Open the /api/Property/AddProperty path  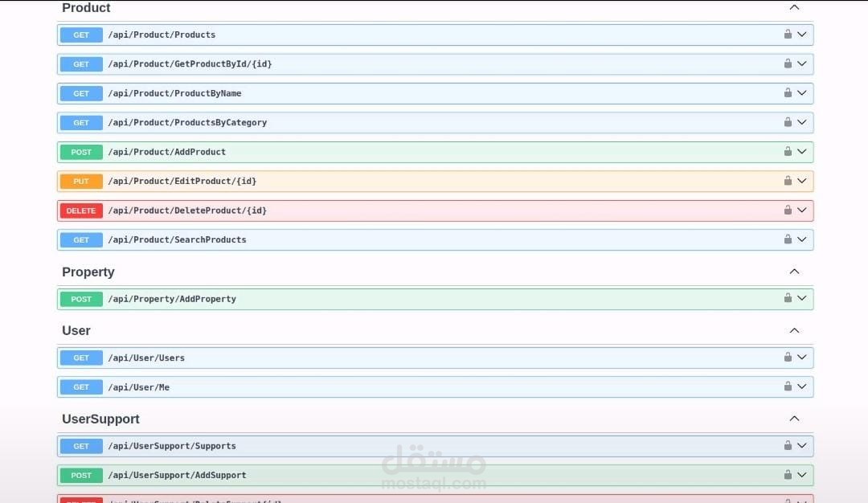click(x=172, y=299)
